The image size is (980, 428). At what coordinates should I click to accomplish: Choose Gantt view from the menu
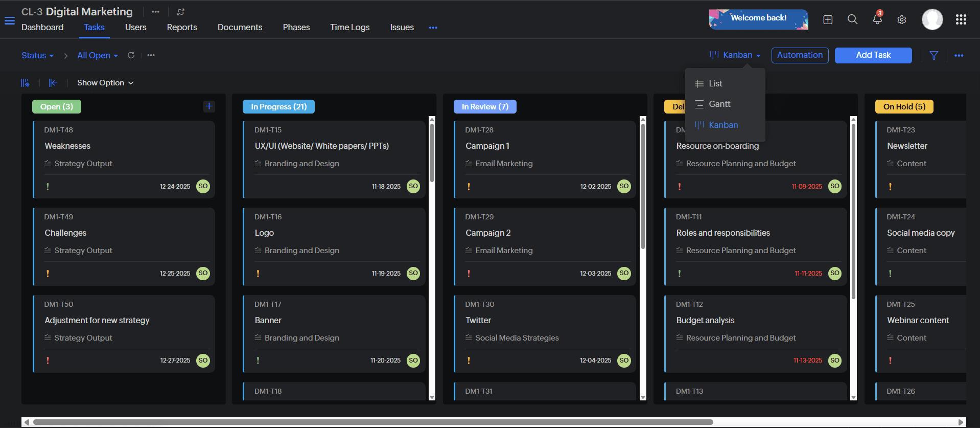point(719,104)
